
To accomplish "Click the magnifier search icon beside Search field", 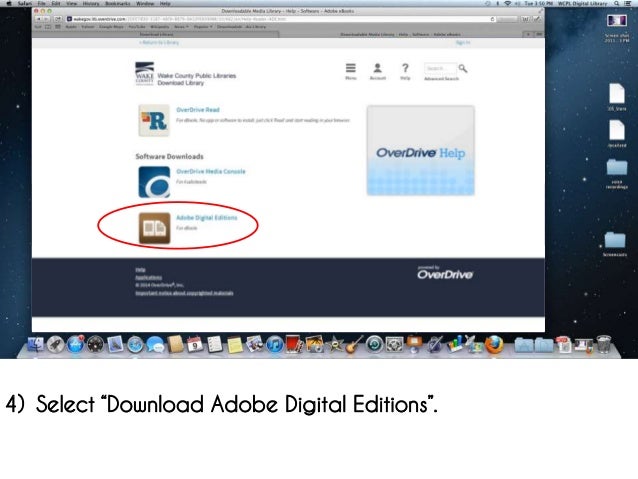I will (x=463, y=68).
